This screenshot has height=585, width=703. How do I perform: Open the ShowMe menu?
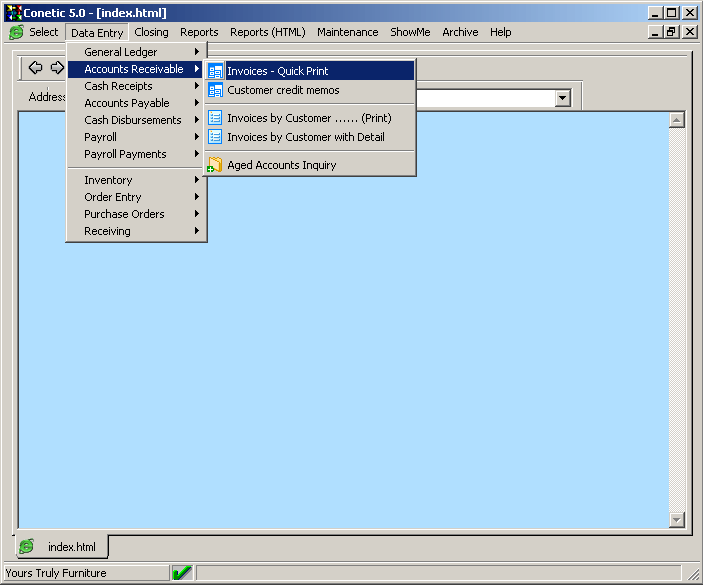(x=410, y=32)
